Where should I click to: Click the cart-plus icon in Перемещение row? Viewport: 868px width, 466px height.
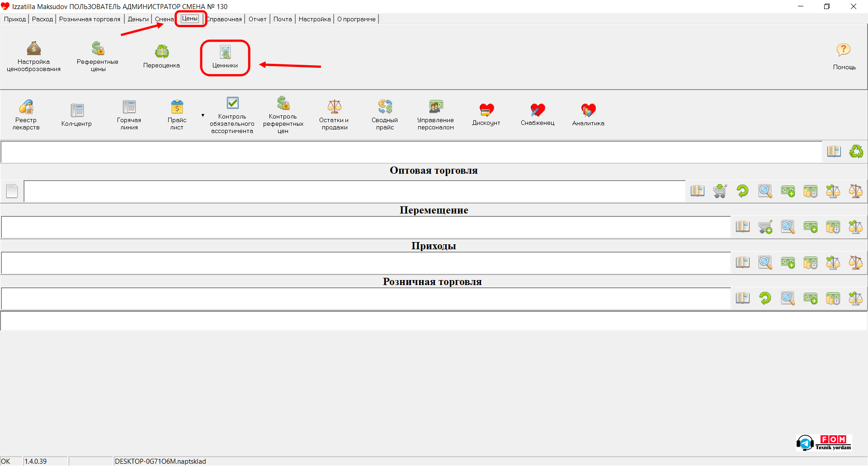pyautogui.click(x=765, y=227)
